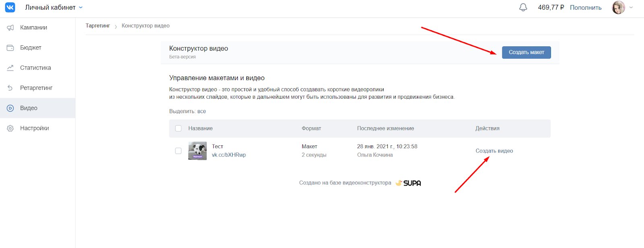
Task: Click the Budget wallet icon
Action: pos(10,48)
